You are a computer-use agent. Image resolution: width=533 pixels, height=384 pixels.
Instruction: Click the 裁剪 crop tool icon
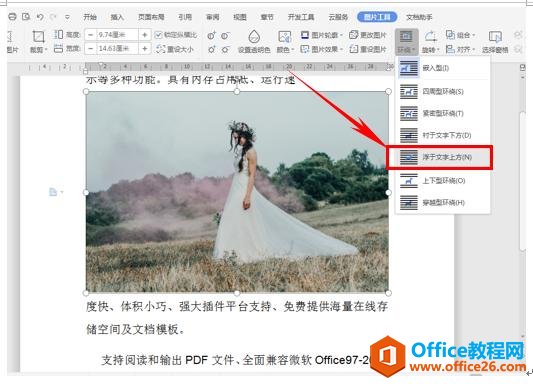pos(38,36)
